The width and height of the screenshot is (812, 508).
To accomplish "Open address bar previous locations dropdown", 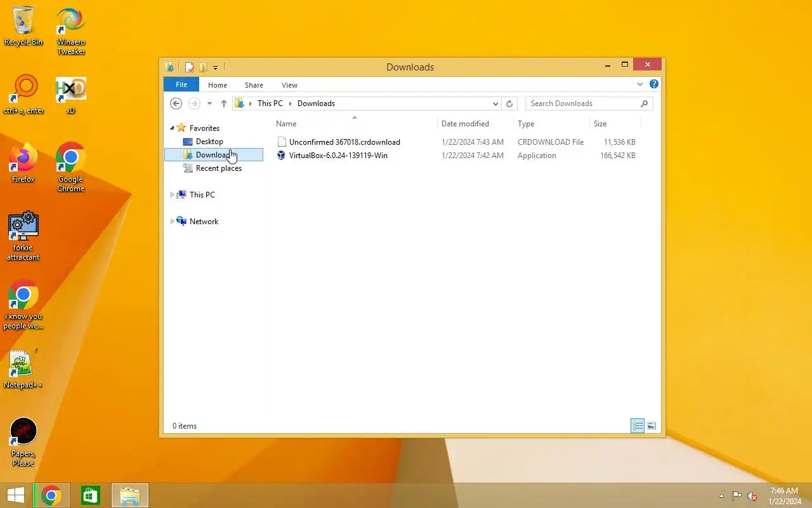I will point(495,104).
